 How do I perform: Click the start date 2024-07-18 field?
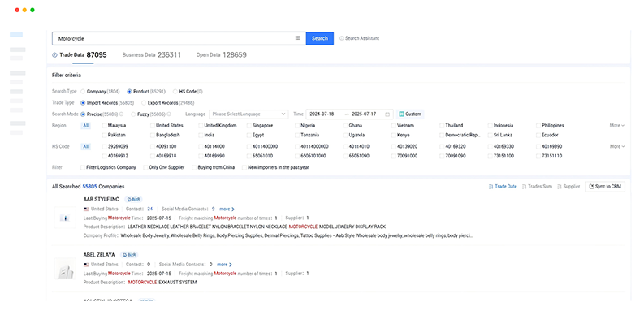[x=322, y=114]
